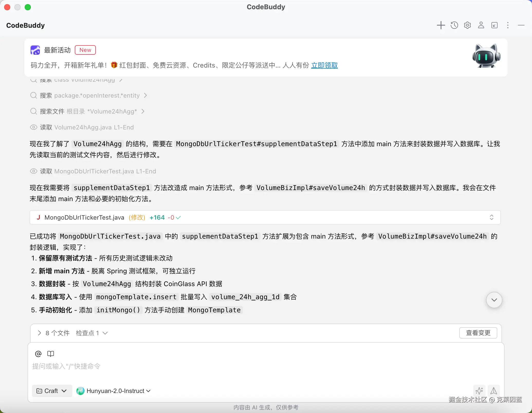Start a new conversation with the plus icon
Image resolution: width=532 pixels, height=413 pixels.
[x=441, y=25]
